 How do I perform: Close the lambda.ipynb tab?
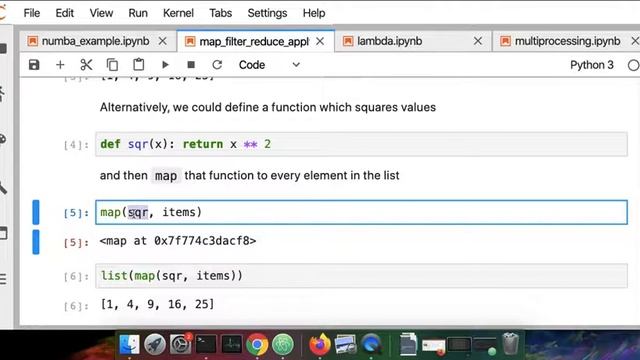pyautogui.click(x=478, y=41)
